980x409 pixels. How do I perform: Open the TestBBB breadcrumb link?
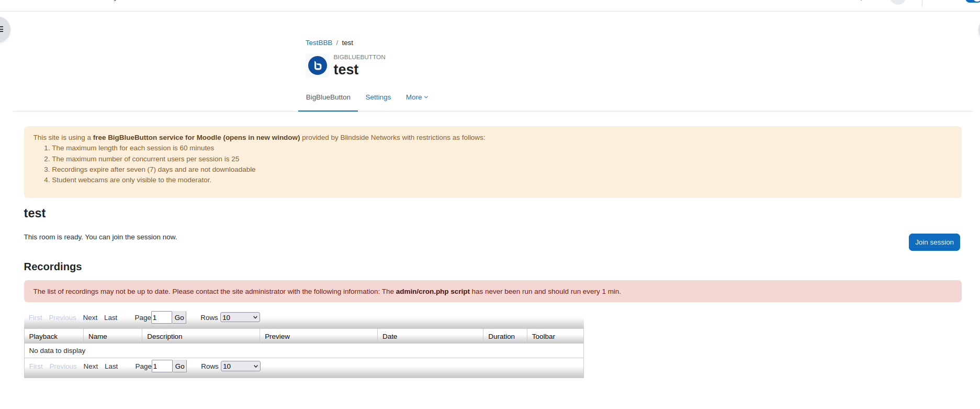tap(319, 43)
